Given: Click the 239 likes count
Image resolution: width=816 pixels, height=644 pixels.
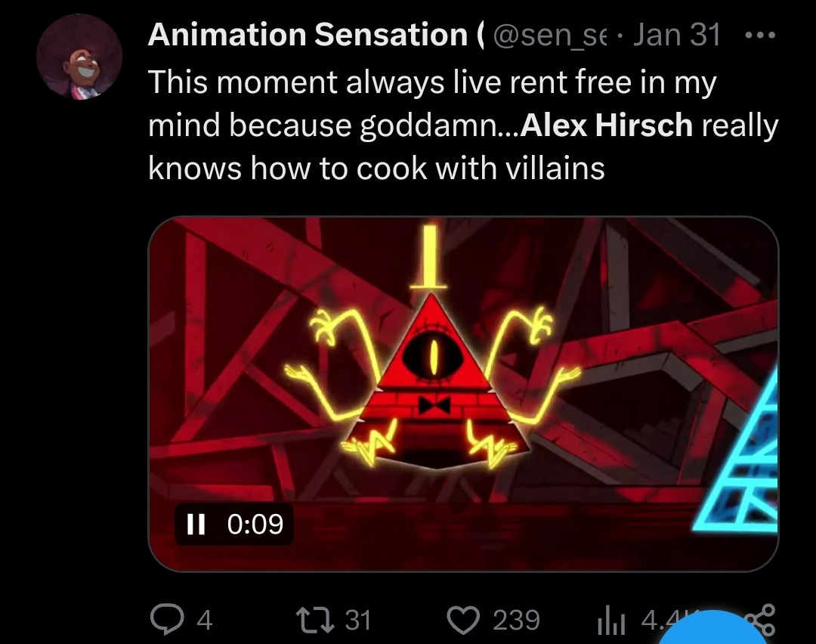Looking at the screenshot, I should click(x=516, y=620).
